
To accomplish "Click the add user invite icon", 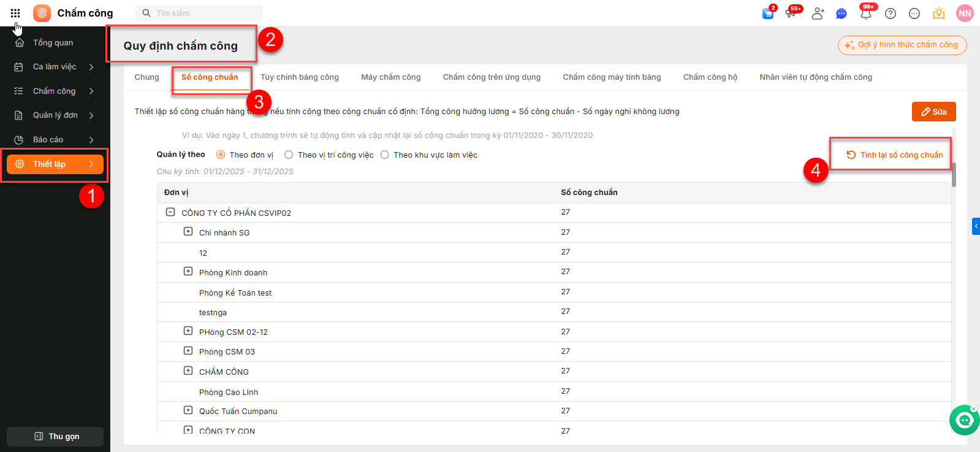I will coord(818,13).
